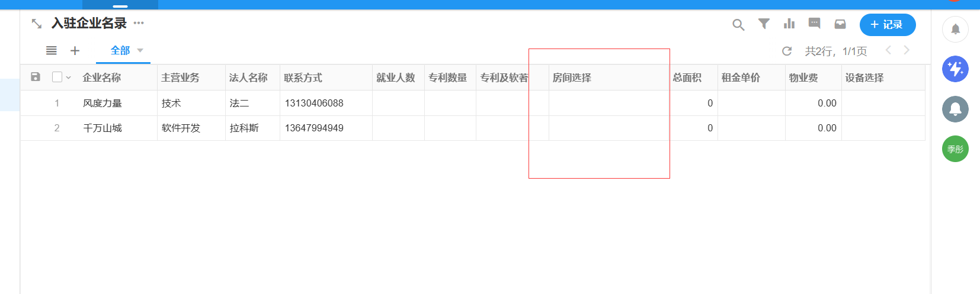Click the refresh icon beside 共2行

coord(787,51)
